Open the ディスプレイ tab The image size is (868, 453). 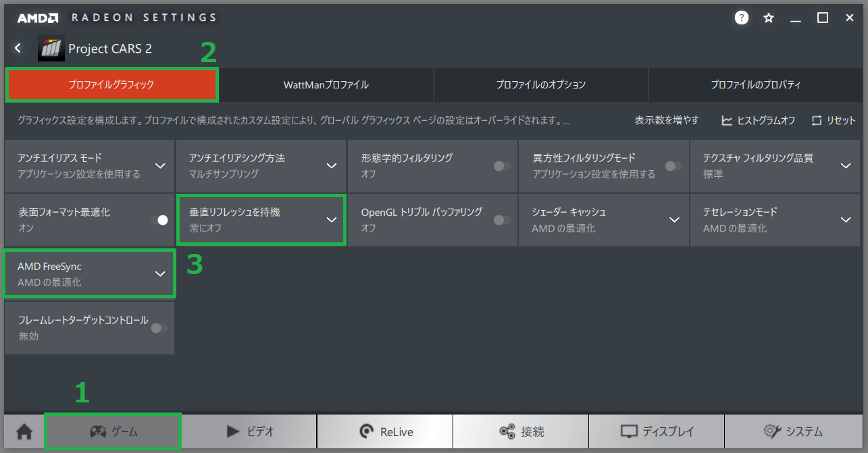657,431
